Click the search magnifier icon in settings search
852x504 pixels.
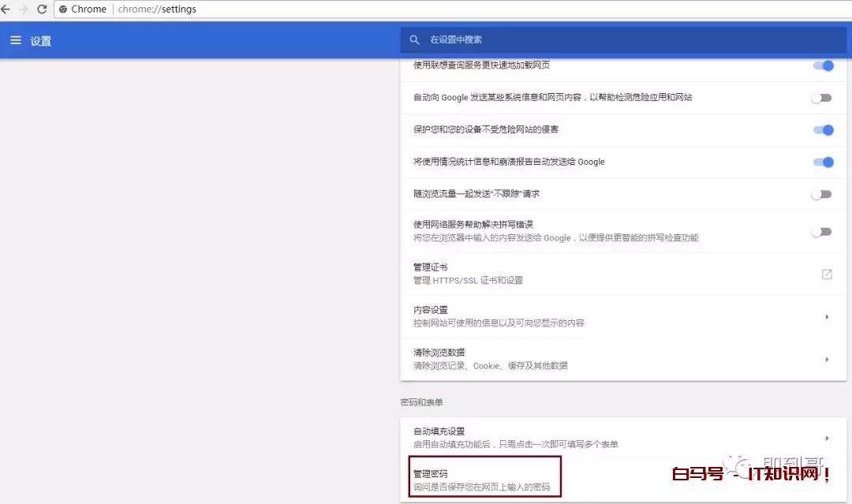(x=415, y=39)
